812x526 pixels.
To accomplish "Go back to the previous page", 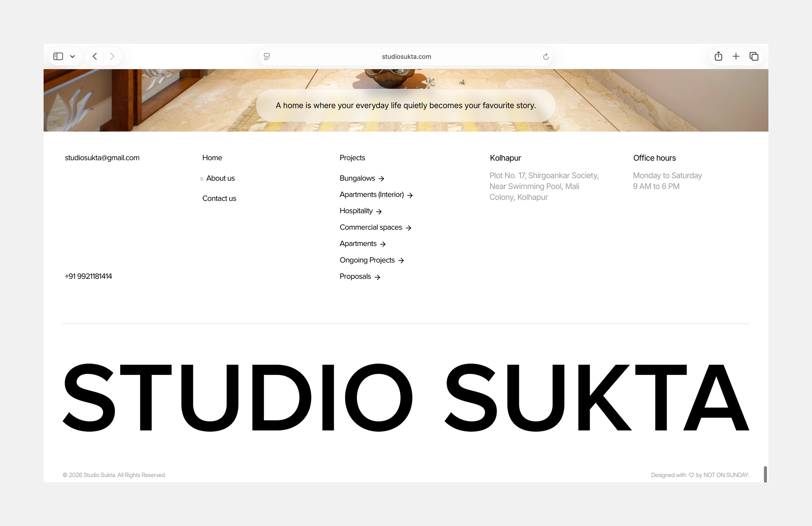I will 95,56.
